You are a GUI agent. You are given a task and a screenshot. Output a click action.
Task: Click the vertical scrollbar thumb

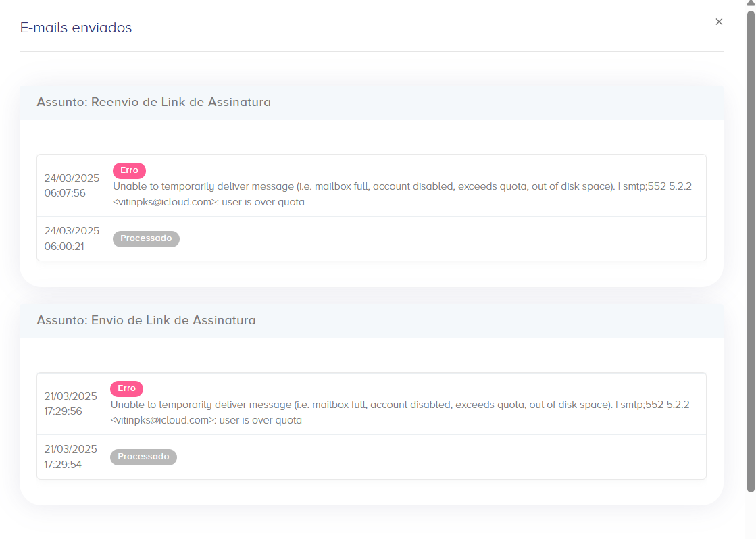coord(751,250)
